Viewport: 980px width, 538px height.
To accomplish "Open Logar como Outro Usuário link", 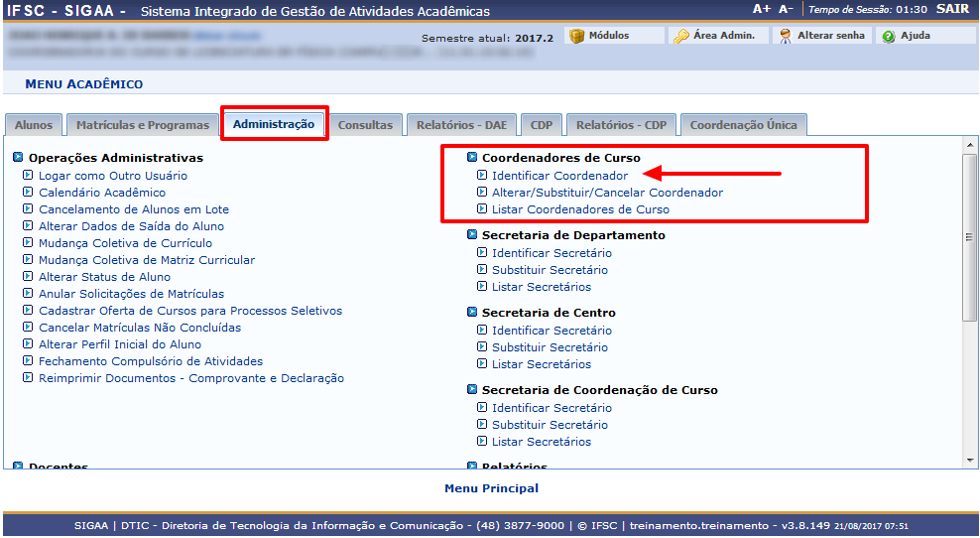I will (x=112, y=176).
